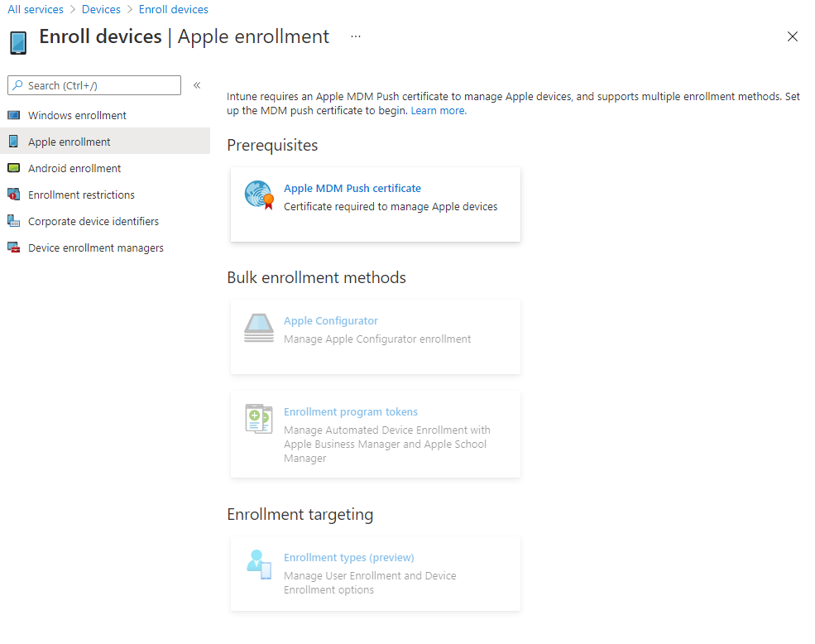815x644 pixels.
Task: Navigate to Enroll devices breadcrumb
Action: click(x=174, y=9)
